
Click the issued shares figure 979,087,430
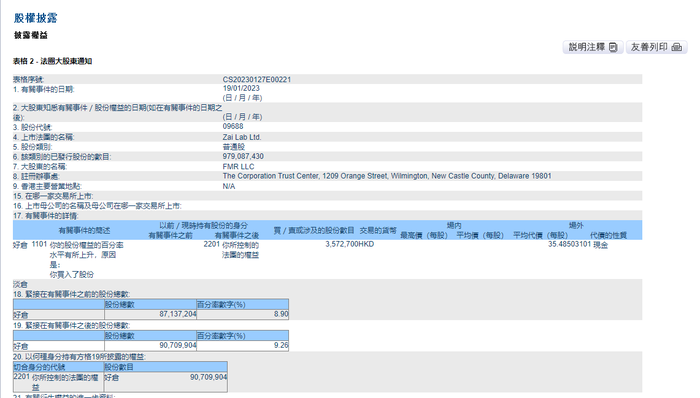[x=243, y=156]
